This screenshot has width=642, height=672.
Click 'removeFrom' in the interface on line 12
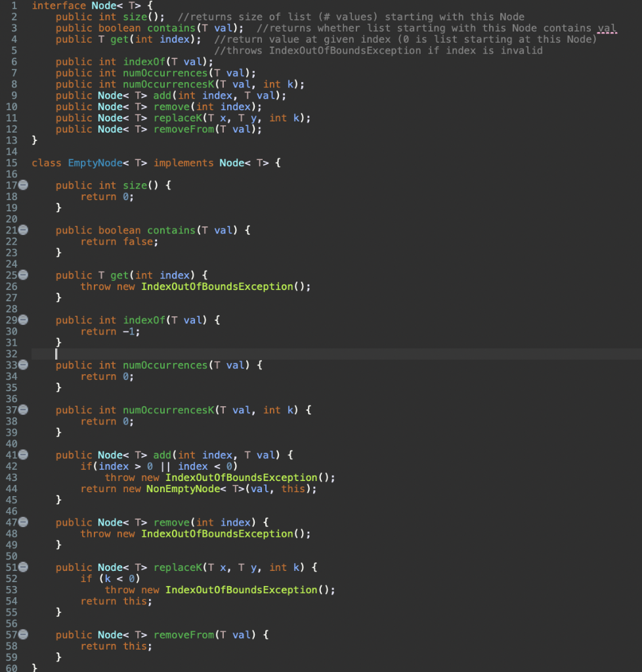[x=184, y=129]
